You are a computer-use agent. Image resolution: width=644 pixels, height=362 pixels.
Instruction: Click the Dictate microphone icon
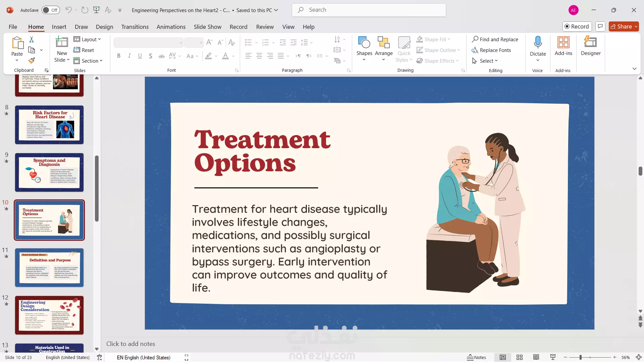click(538, 42)
